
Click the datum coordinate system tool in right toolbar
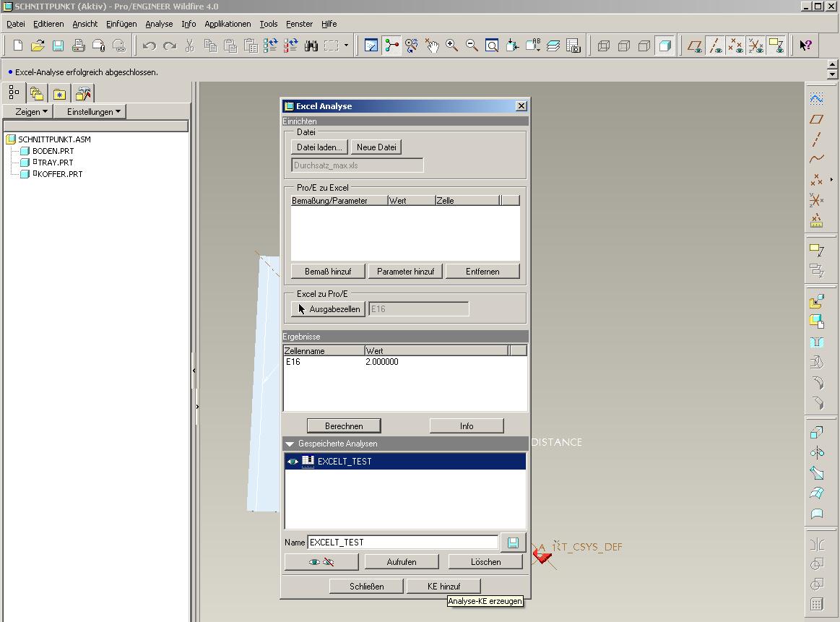pyautogui.click(x=816, y=200)
